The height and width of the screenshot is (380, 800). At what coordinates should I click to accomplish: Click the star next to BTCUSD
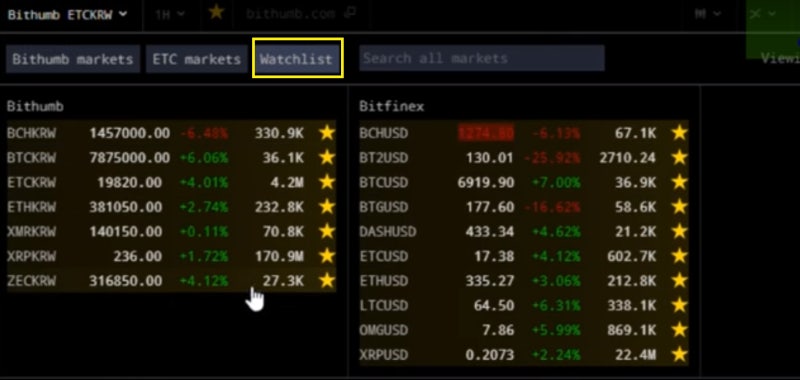(x=679, y=182)
